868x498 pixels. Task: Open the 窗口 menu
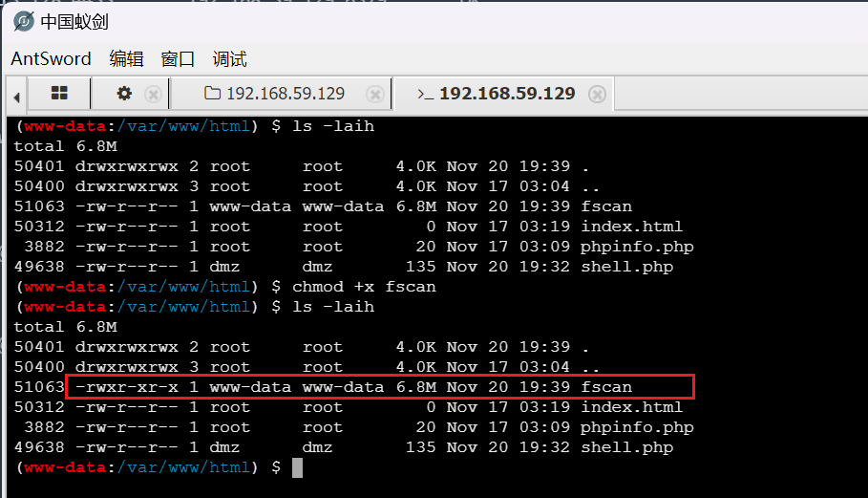click(x=178, y=59)
